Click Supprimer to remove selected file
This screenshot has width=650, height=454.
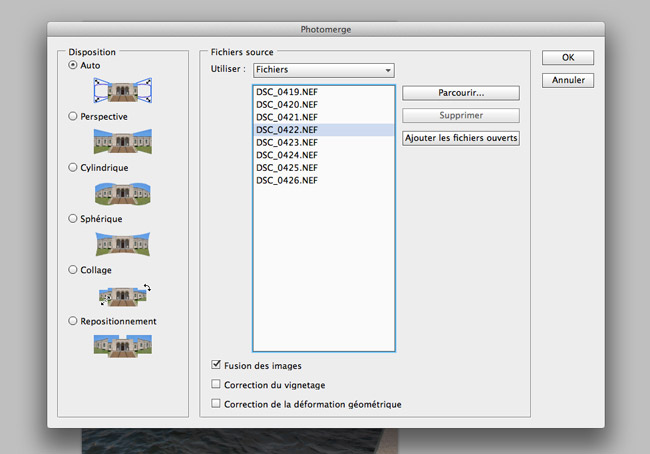tap(461, 115)
